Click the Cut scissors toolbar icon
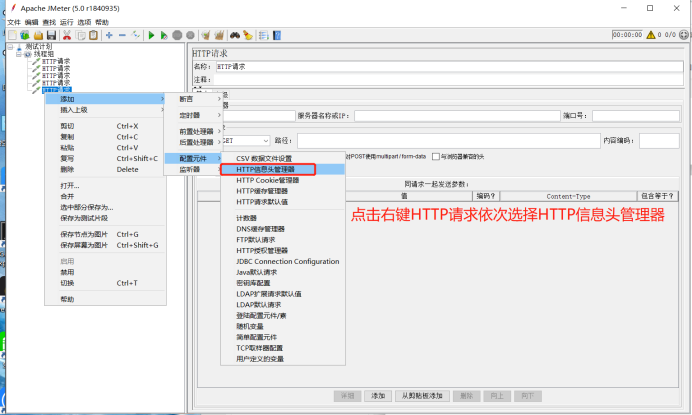The width and height of the screenshot is (692, 415). point(67,35)
